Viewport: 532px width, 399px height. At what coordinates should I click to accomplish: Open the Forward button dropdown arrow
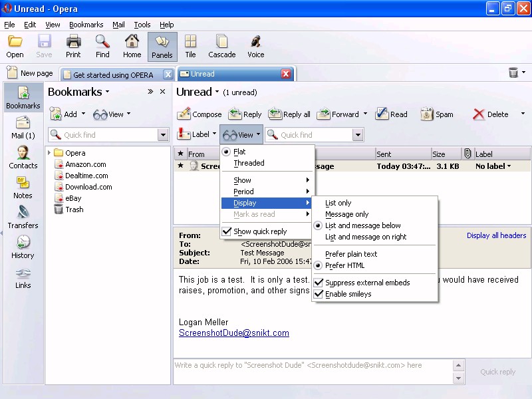pyautogui.click(x=365, y=114)
